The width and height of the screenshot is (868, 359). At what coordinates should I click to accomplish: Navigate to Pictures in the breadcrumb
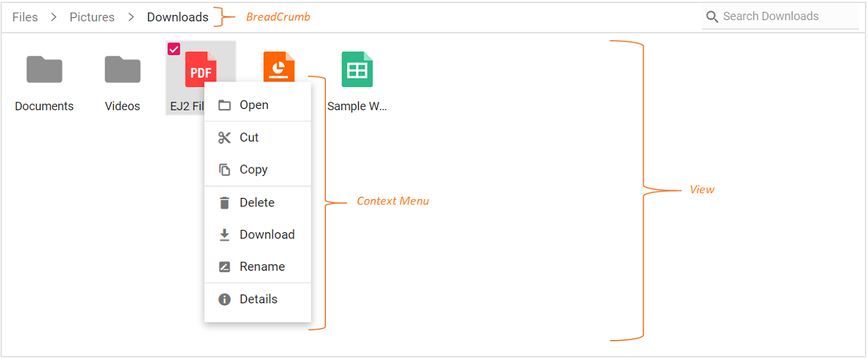point(92,17)
